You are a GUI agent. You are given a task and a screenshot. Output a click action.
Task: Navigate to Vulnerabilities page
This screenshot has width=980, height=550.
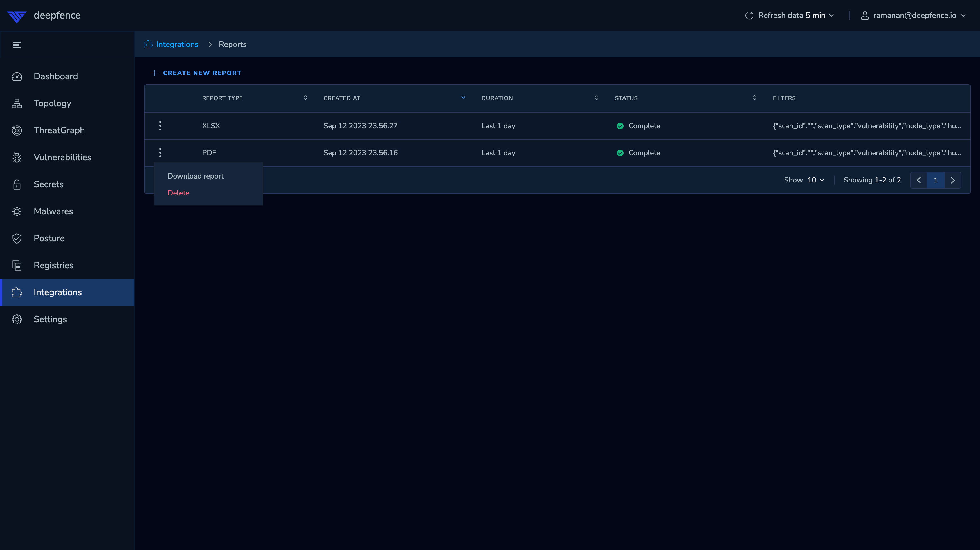pos(62,157)
